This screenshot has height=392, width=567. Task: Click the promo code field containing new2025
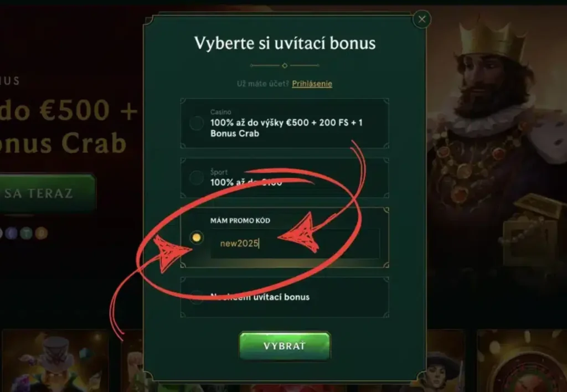295,244
